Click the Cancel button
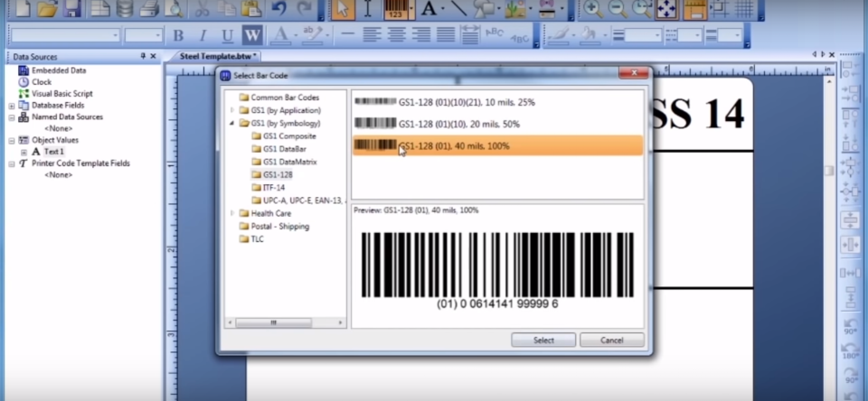 click(612, 340)
